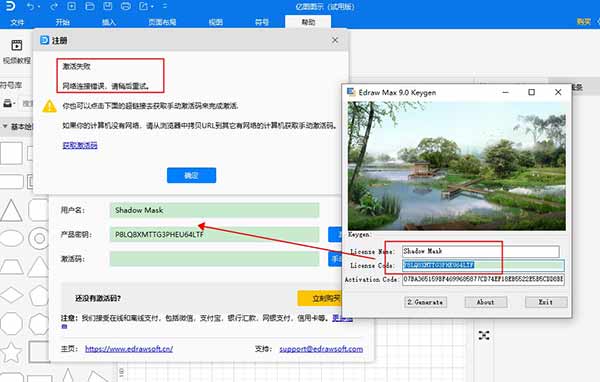The width and height of the screenshot is (600, 382).
Task: Undo the last action in the quick toolbar
Action: click(31, 6)
